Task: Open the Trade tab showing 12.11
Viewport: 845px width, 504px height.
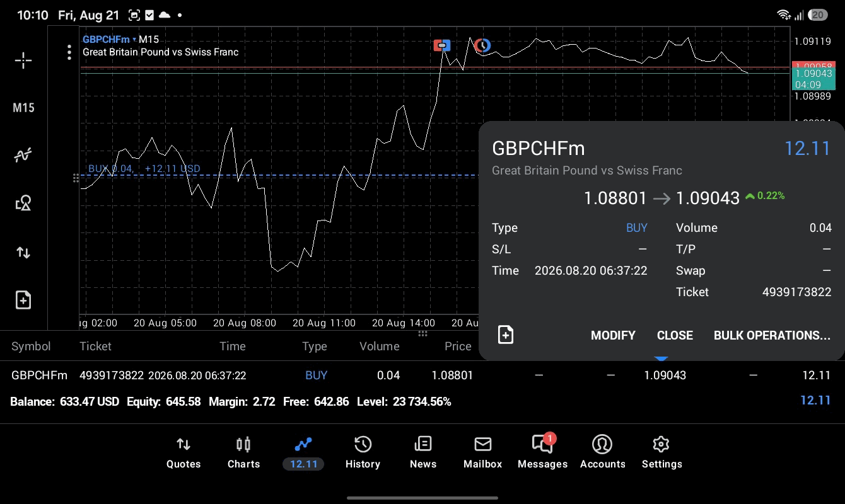Action: pyautogui.click(x=303, y=453)
